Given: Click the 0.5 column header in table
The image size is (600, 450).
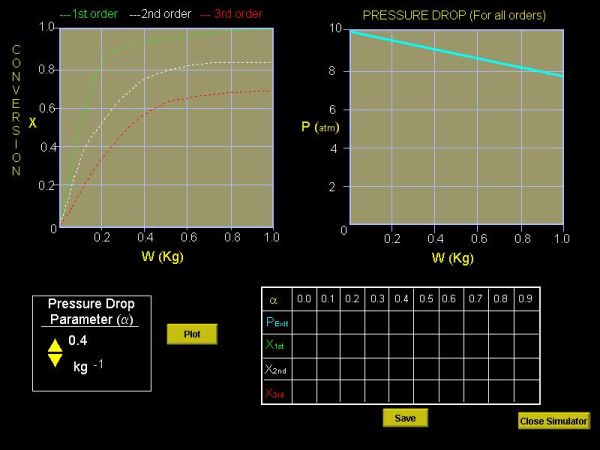Looking at the screenshot, I should [x=425, y=299].
